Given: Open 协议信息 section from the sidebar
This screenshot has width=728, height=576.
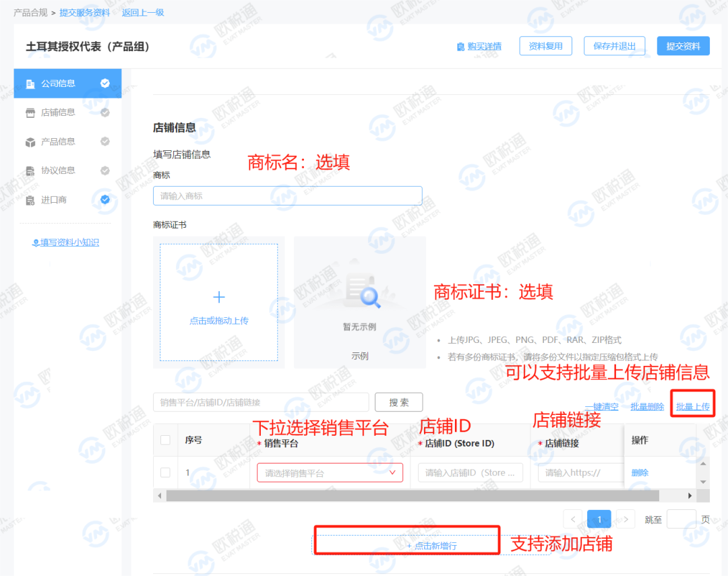Looking at the screenshot, I should coord(28,170).
